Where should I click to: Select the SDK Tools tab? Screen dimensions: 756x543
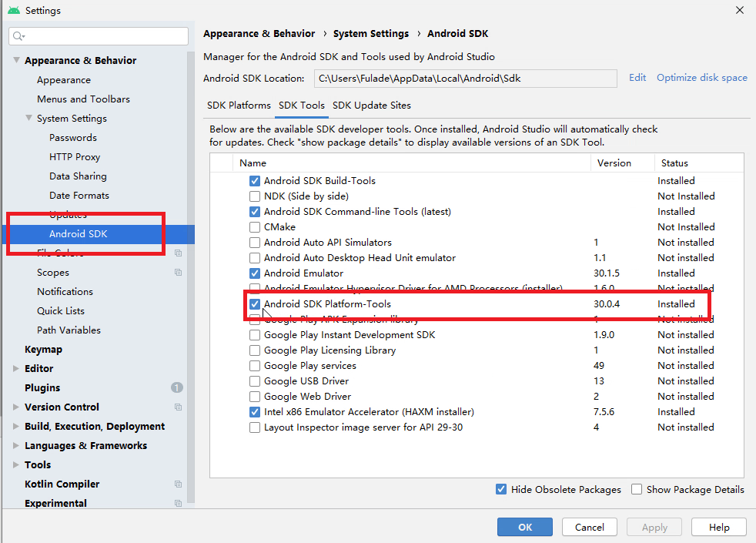(x=302, y=105)
